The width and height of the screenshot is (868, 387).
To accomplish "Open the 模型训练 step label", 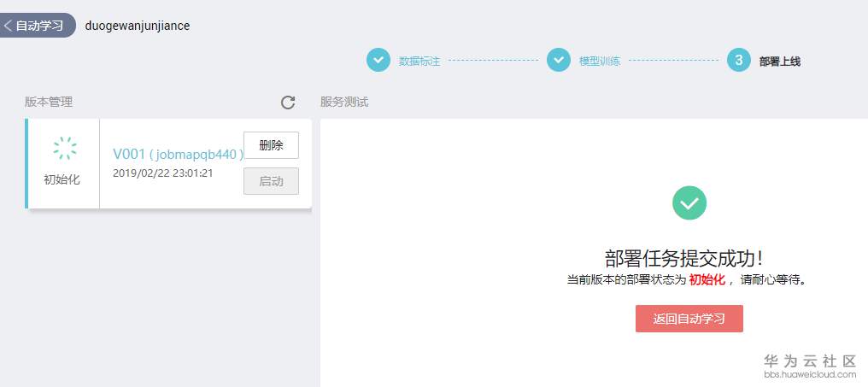I will pos(600,62).
